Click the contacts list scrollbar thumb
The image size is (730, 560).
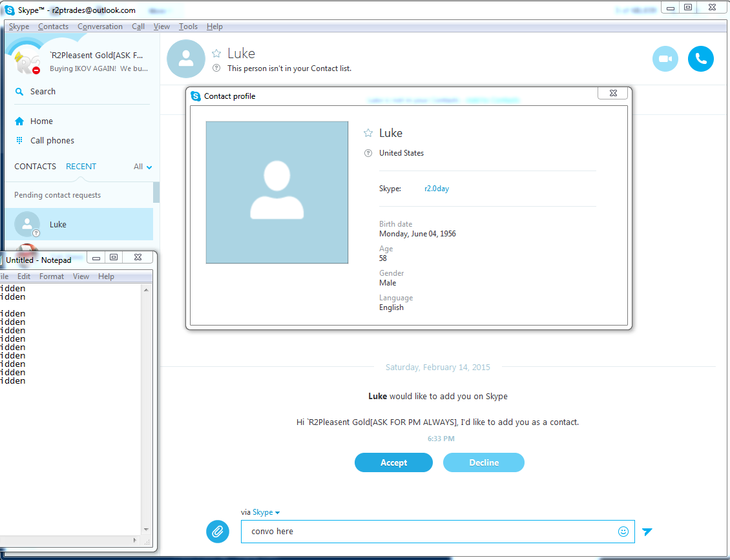156,192
